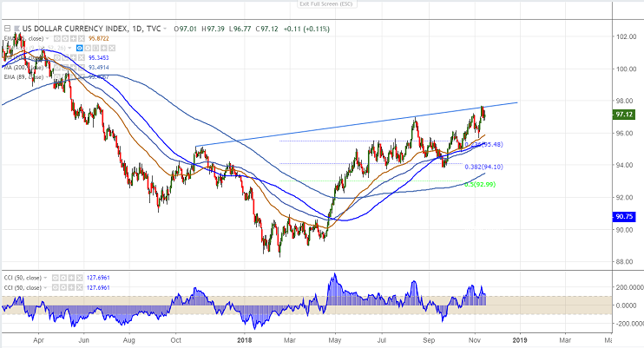Image resolution: width=644 pixels, height=348 pixels.
Task: Click the 93.4914 value next to MA (200, close)
Action: pos(99,68)
